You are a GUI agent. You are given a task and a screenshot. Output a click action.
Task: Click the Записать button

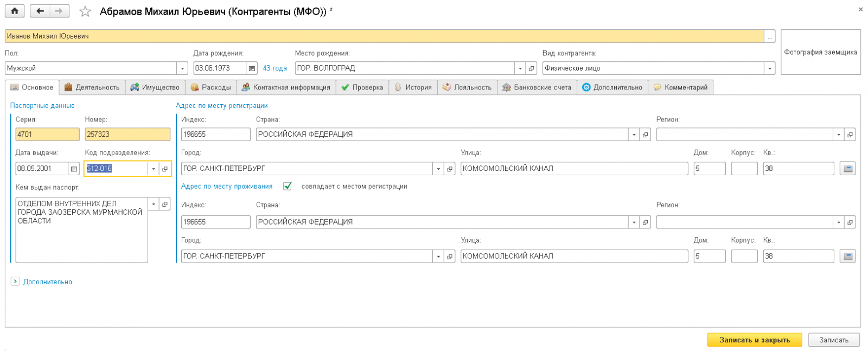pos(834,340)
